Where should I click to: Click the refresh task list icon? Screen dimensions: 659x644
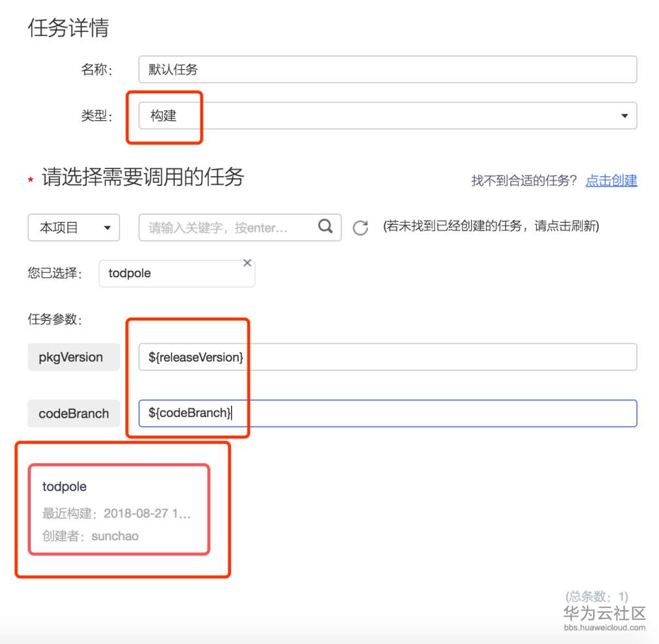pos(360,228)
